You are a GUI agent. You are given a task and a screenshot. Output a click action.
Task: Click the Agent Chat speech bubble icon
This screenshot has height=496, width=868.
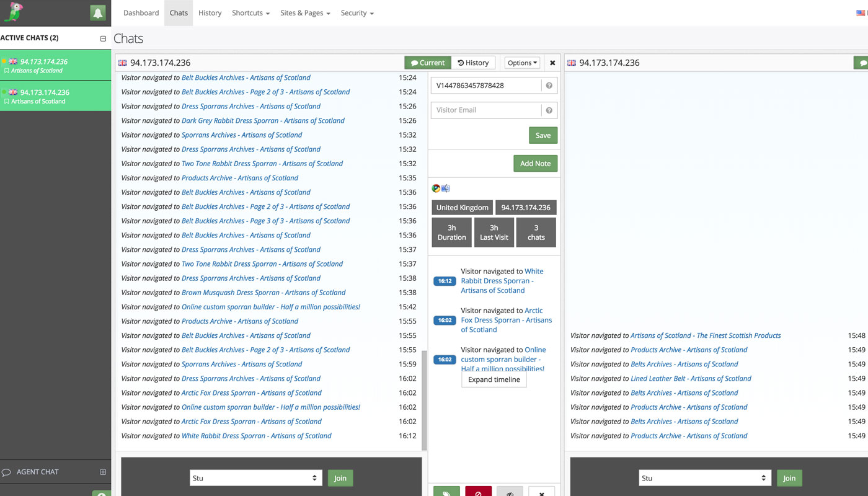(6, 472)
